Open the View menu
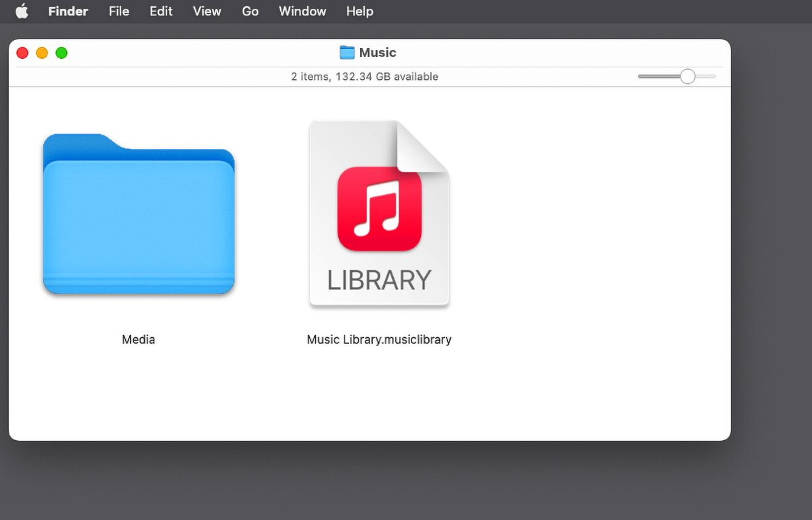 [206, 11]
